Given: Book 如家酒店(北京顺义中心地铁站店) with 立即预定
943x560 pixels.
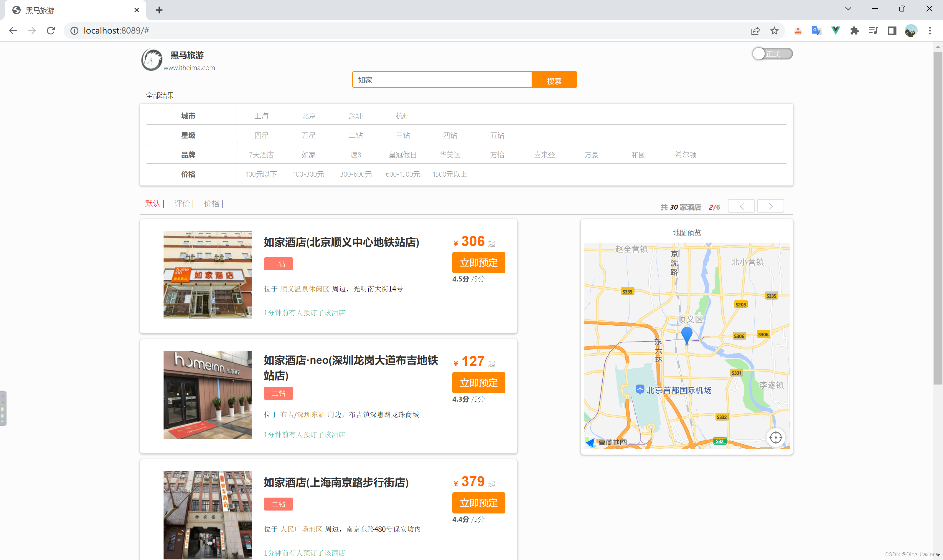Looking at the screenshot, I should point(479,263).
